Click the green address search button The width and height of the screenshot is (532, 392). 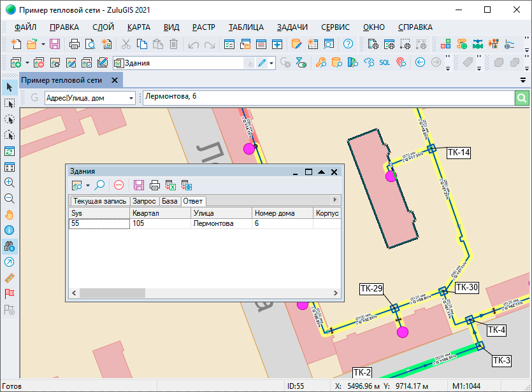pyautogui.click(x=522, y=98)
